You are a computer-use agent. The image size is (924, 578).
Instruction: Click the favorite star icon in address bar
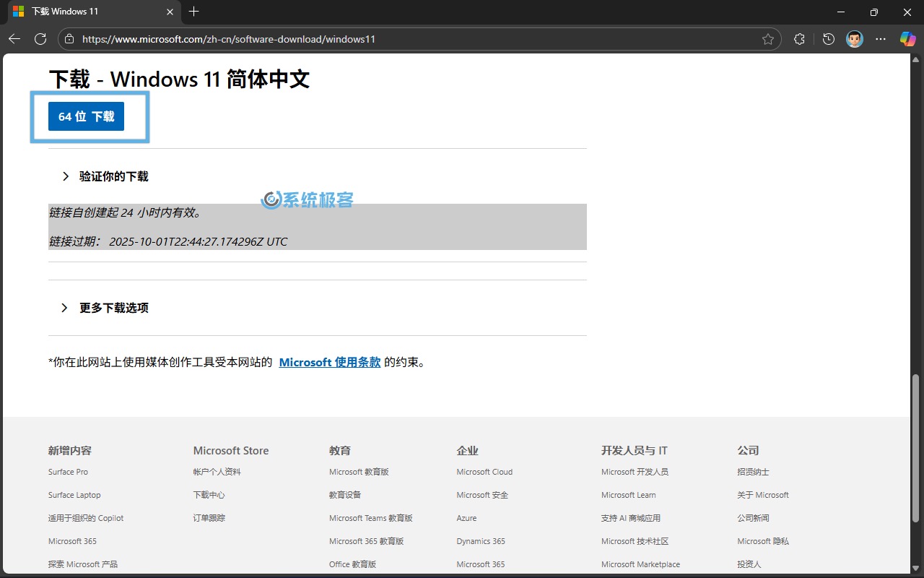coord(768,39)
